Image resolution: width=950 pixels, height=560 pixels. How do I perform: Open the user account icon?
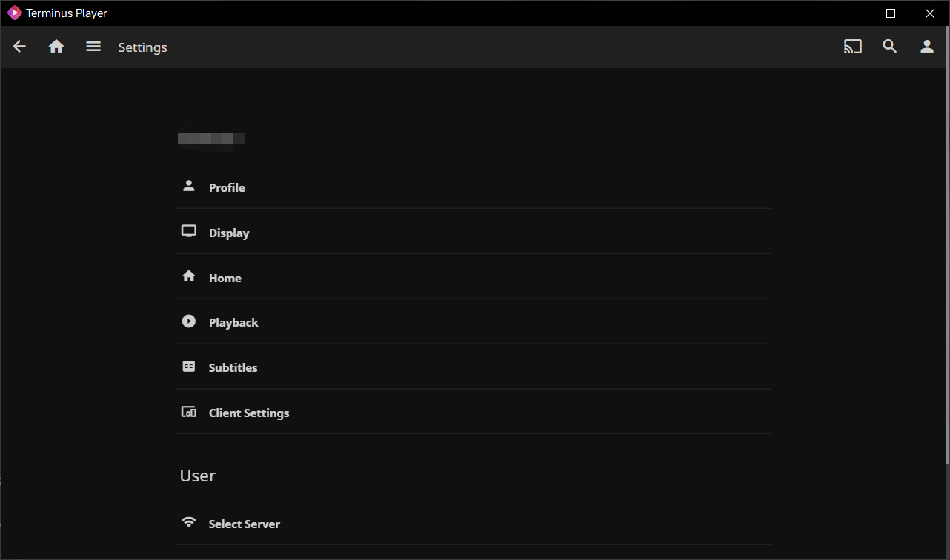[927, 47]
